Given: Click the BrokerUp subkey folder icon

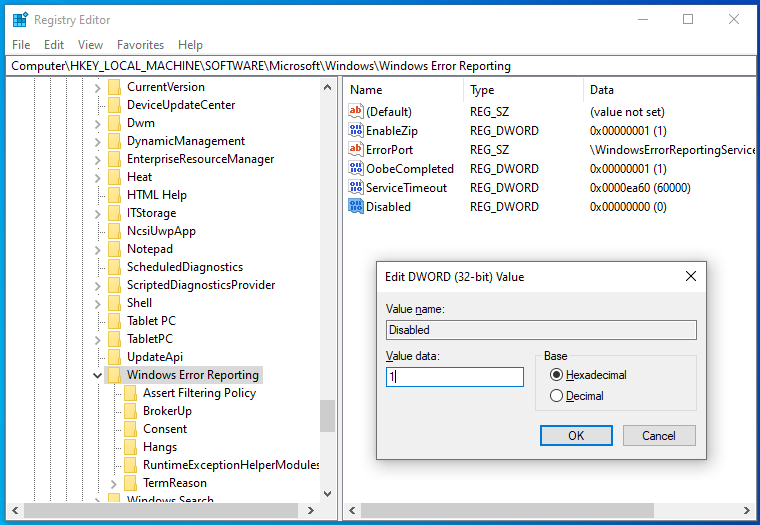Looking at the screenshot, I should tap(130, 411).
